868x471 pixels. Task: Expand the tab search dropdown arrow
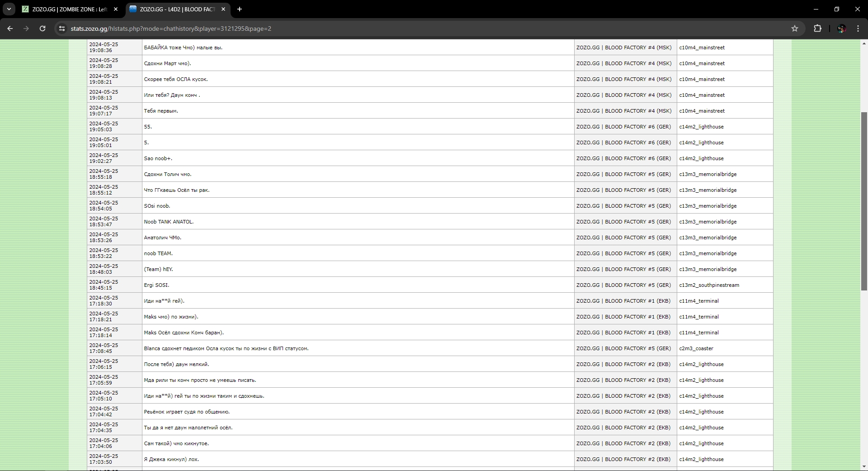[x=9, y=9]
